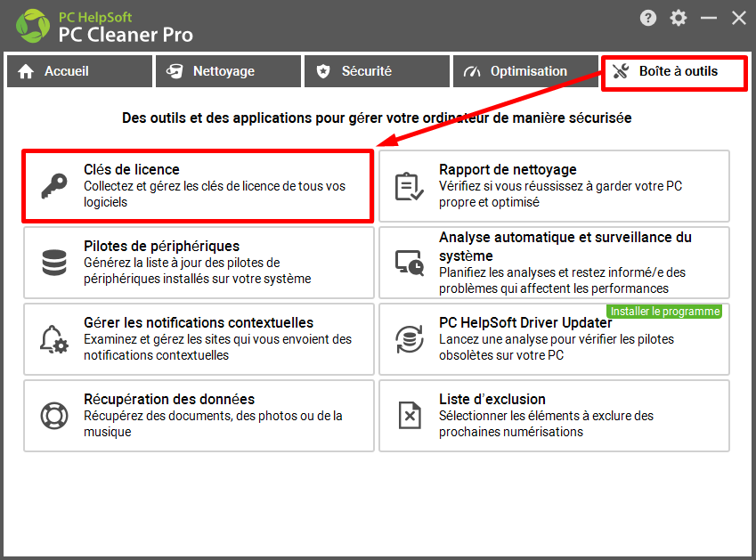
Task: Click the PC HelpSoft leaf logo
Action: pos(33,26)
